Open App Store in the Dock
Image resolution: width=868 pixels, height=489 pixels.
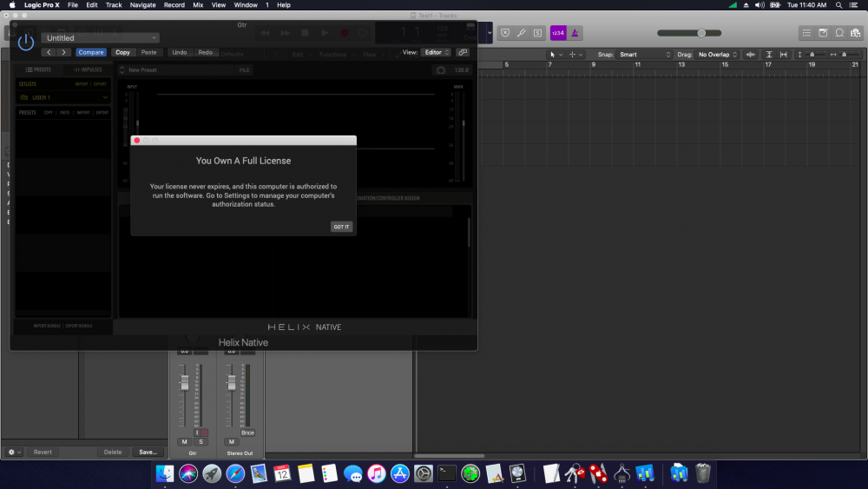(399, 473)
